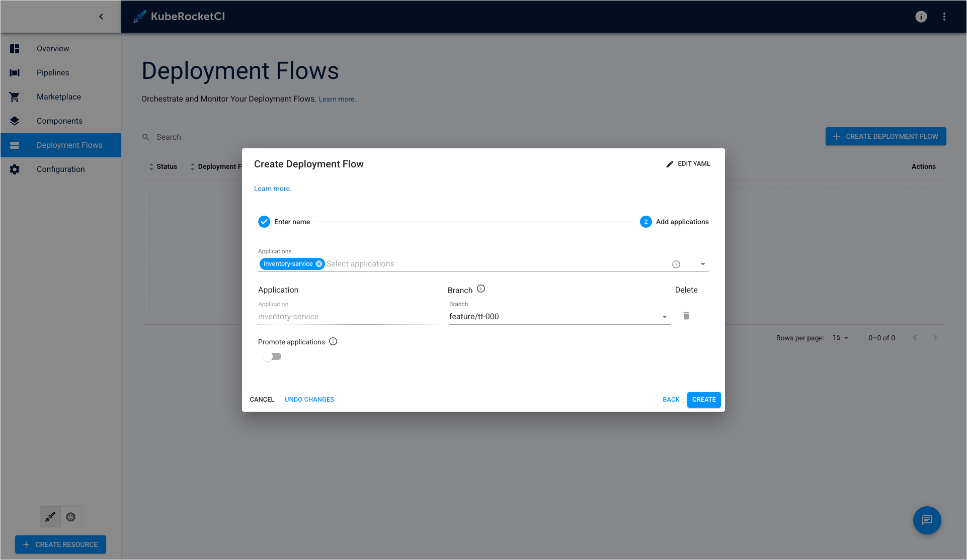Click the Edit YAML pencil icon

click(669, 164)
